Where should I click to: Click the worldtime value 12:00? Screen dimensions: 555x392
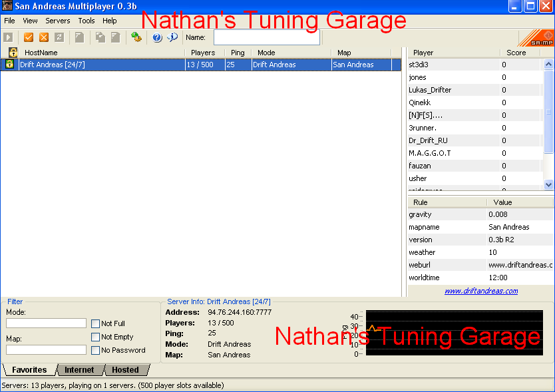click(498, 278)
